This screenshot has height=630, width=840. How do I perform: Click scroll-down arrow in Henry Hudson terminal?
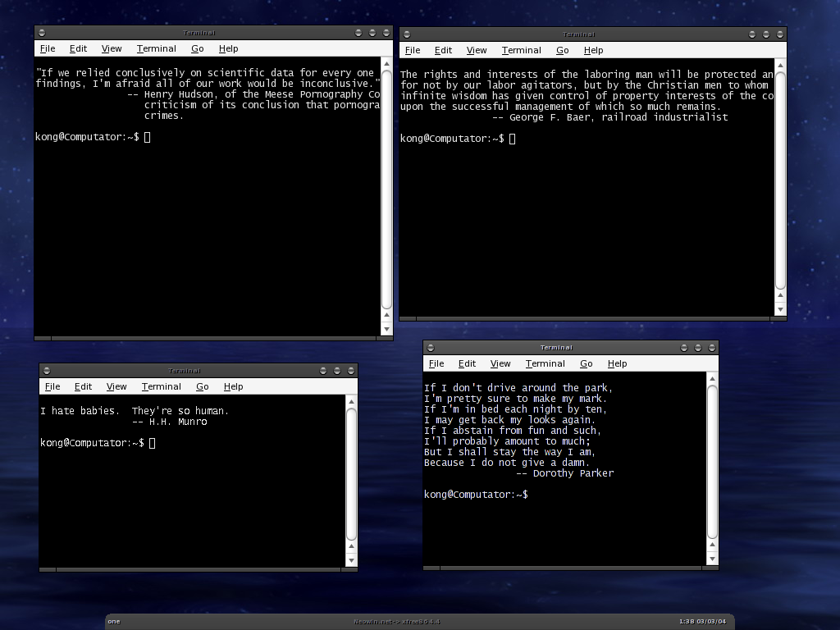click(387, 329)
